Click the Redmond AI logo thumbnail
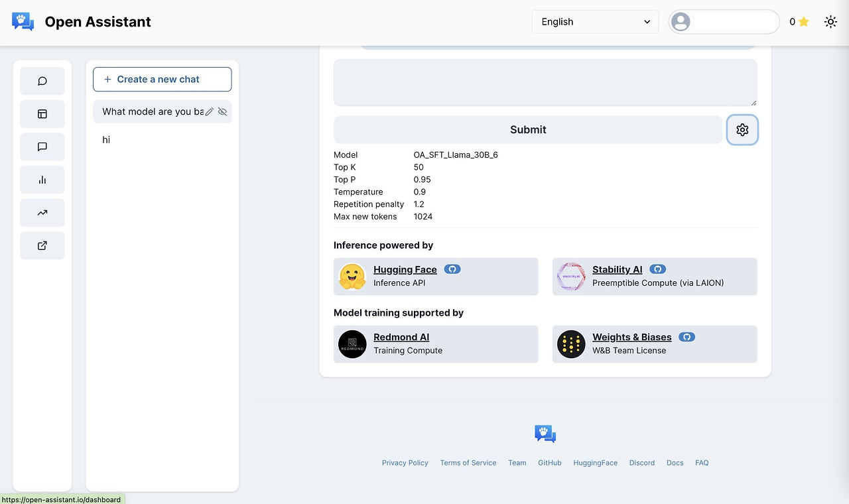 pos(352,344)
